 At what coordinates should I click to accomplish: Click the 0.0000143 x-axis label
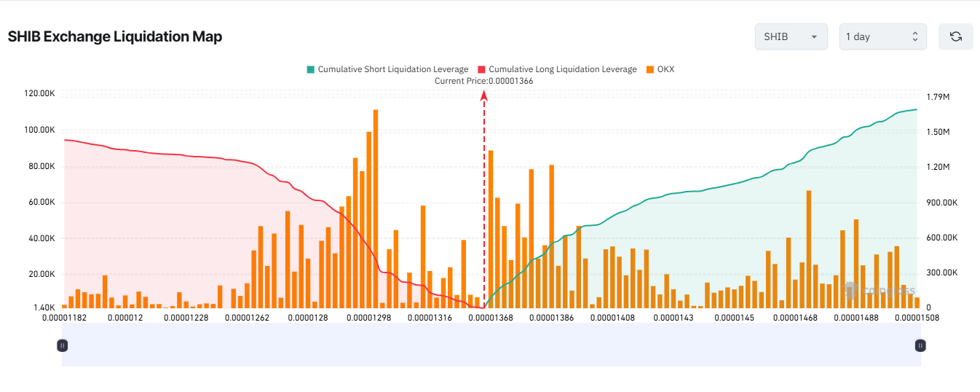tap(673, 318)
